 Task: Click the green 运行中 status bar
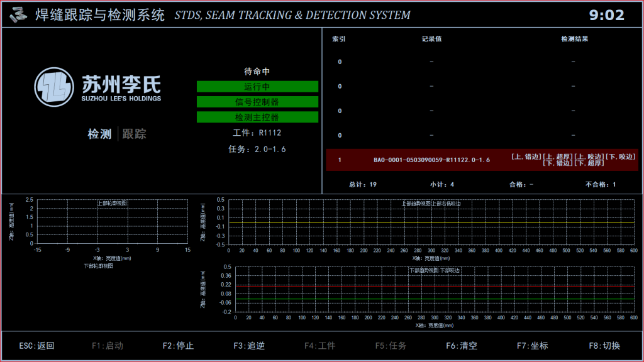tap(257, 87)
